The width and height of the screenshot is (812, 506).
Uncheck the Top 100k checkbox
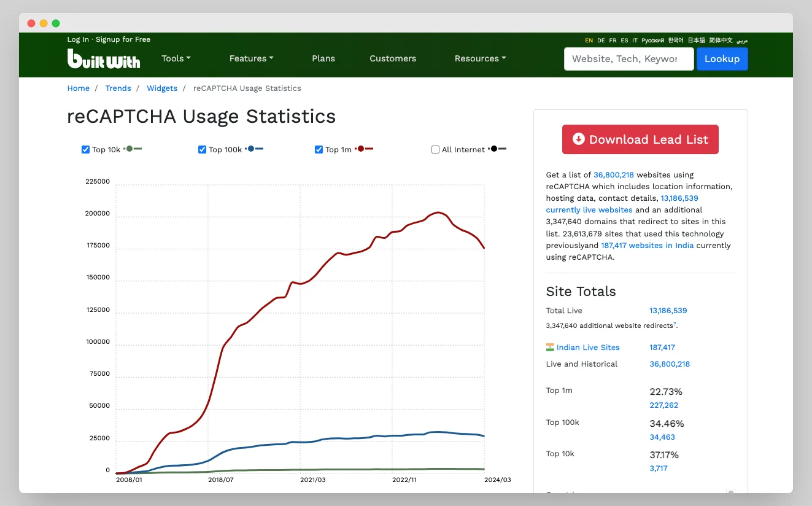pos(202,149)
